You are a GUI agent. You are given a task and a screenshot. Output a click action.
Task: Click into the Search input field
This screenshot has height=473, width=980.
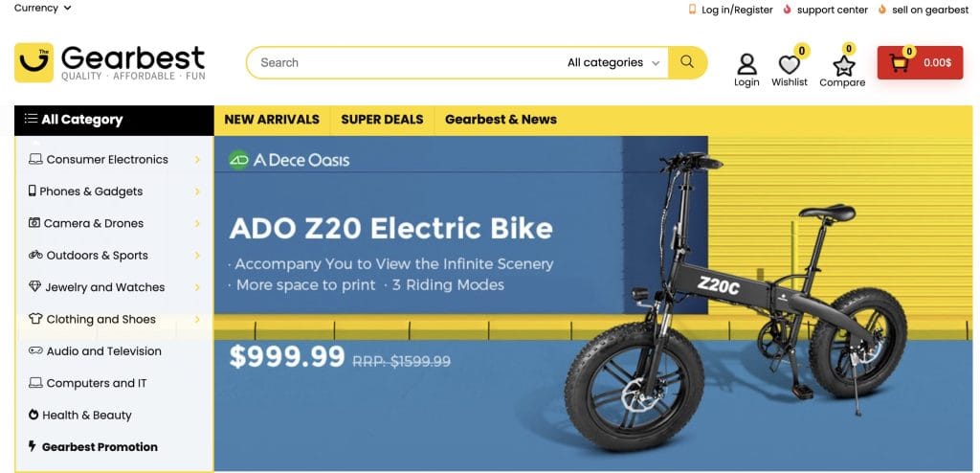coord(402,62)
